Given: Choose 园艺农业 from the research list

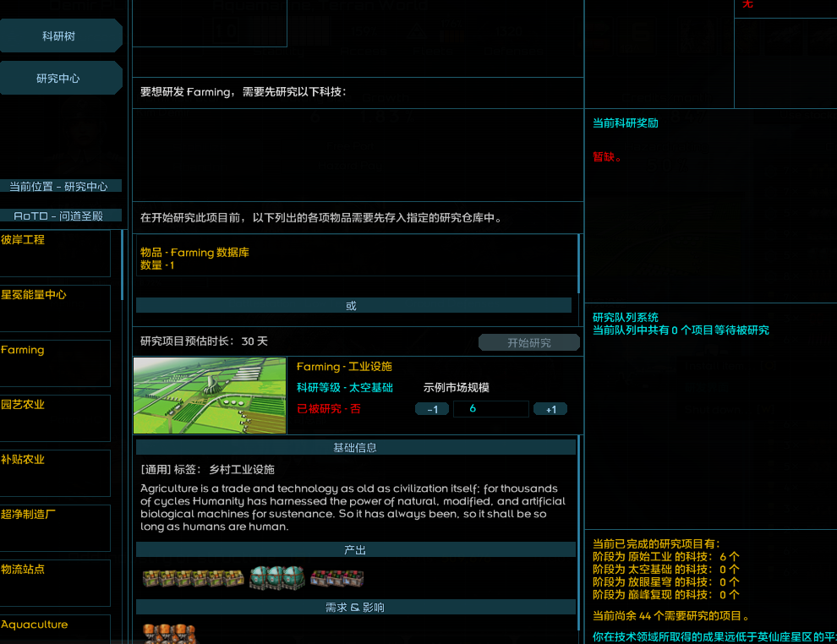Looking at the screenshot, I should pos(55,418).
